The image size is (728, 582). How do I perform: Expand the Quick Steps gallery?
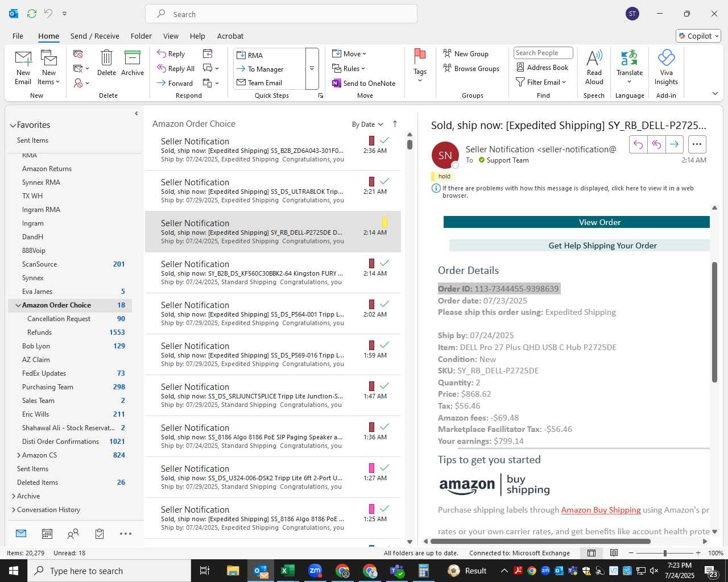[x=312, y=69]
